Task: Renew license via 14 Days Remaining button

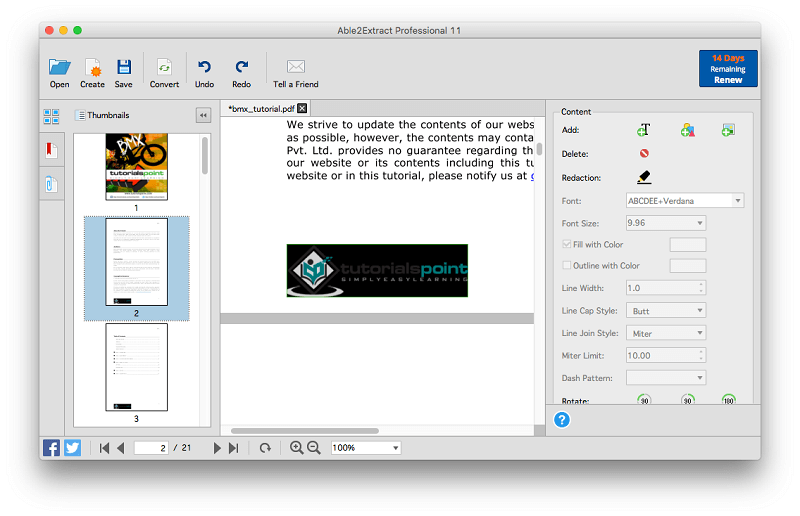Action: (728, 68)
